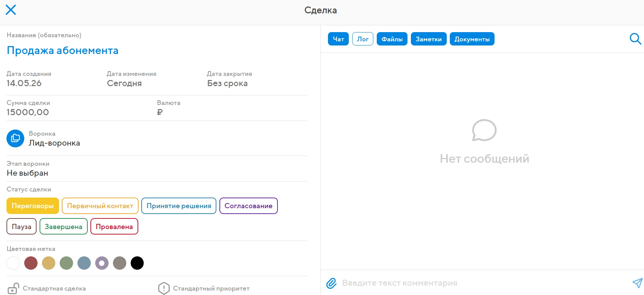The height and width of the screenshot is (295, 644).
Task: Click the send message paper plane icon
Action: click(637, 283)
